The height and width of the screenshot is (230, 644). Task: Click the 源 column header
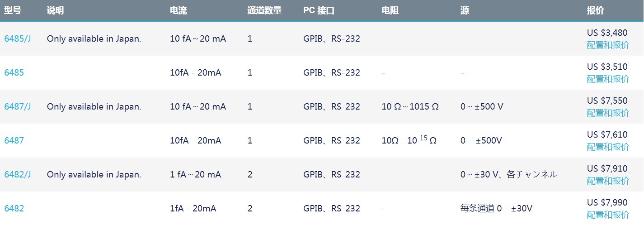465,10
